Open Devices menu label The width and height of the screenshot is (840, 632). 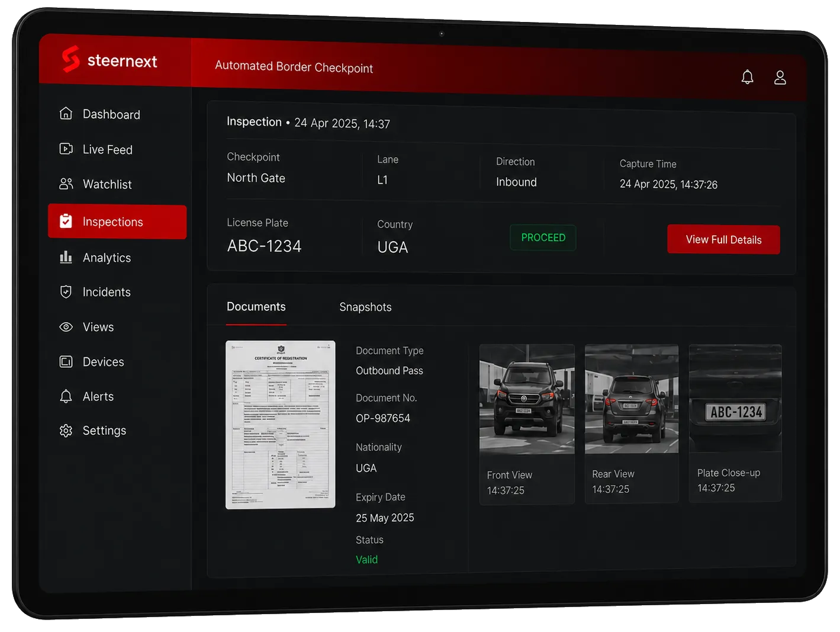click(103, 362)
